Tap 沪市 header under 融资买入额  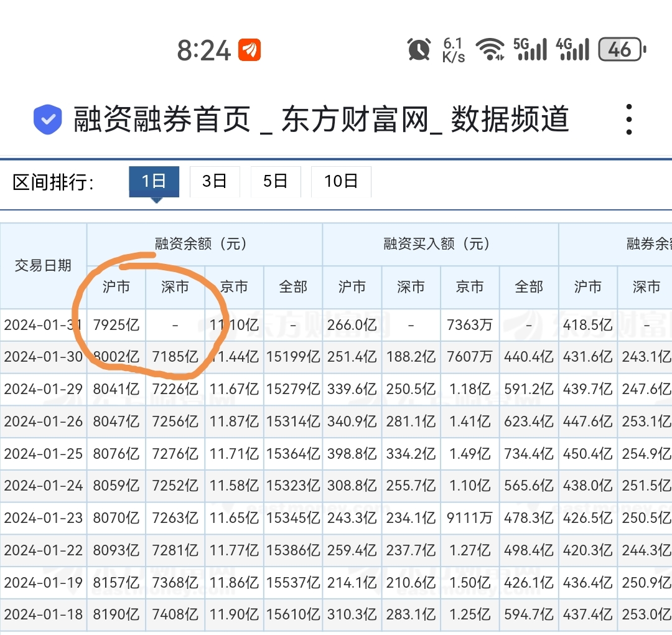pos(352,286)
